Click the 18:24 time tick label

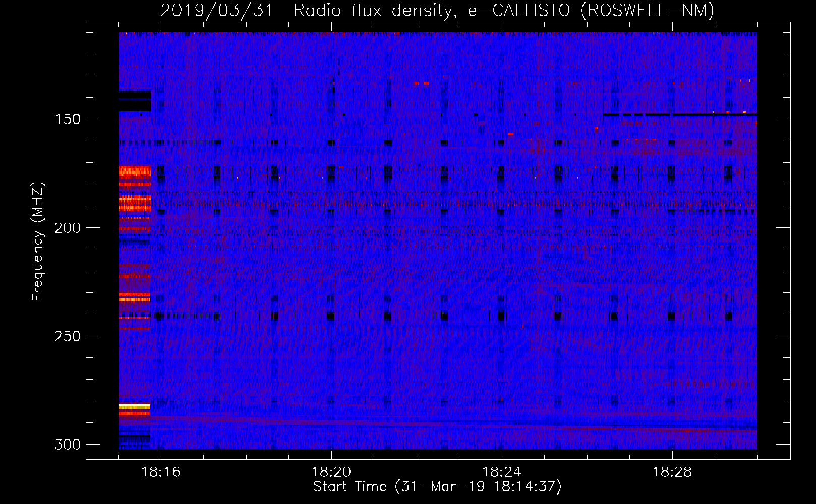502,472
